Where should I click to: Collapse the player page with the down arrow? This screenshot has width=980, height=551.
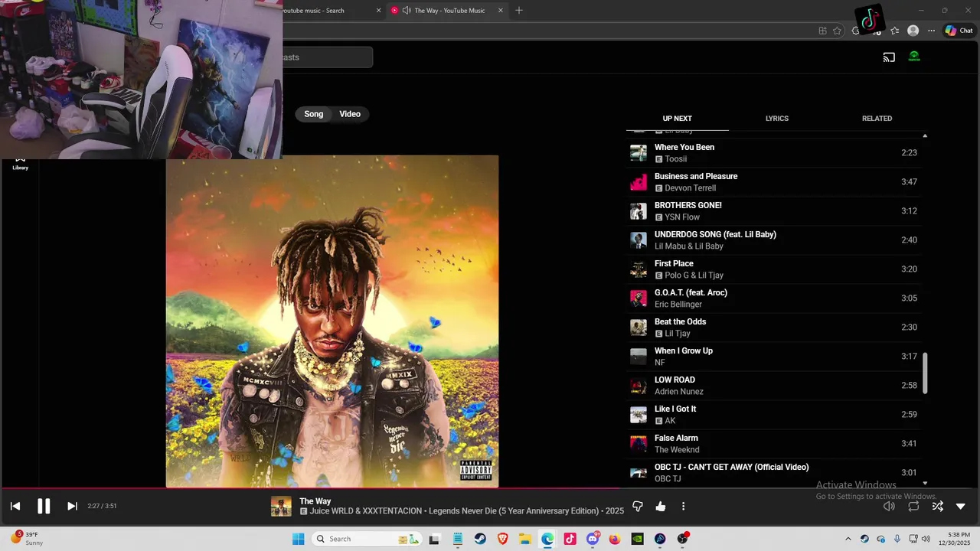pos(961,506)
